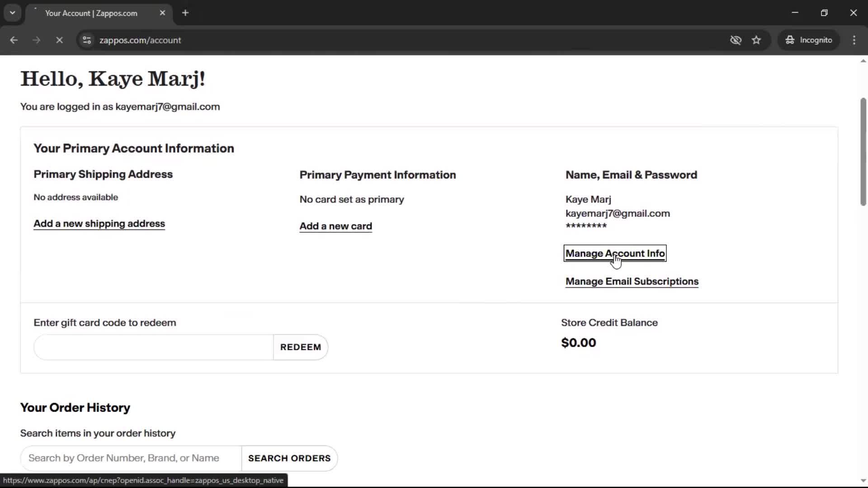Open Manage Account Info

615,253
